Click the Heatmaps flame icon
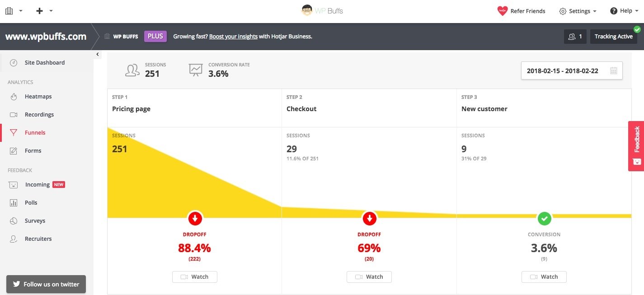This screenshot has height=295, width=644. click(x=14, y=97)
